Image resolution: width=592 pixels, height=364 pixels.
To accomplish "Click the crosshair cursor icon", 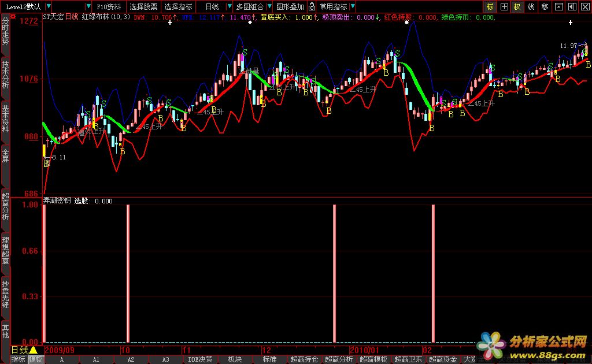I will pyautogui.click(x=504, y=7).
